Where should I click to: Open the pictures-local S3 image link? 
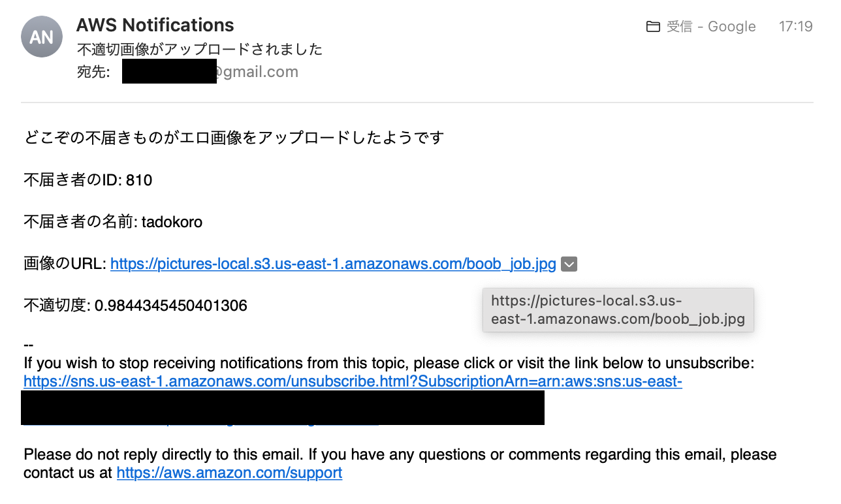(333, 264)
